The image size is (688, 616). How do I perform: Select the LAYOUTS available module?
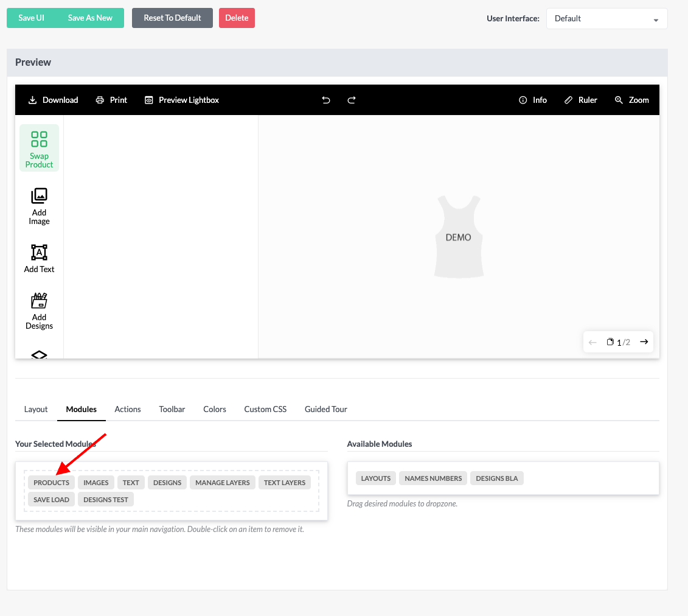click(376, 478)
